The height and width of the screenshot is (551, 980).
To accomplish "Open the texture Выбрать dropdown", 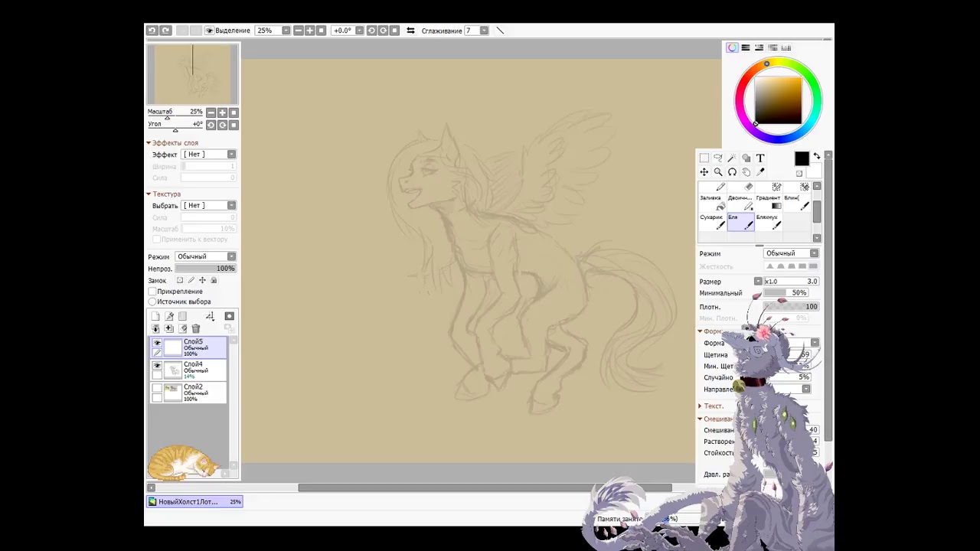I will click(x=208, y=206).
